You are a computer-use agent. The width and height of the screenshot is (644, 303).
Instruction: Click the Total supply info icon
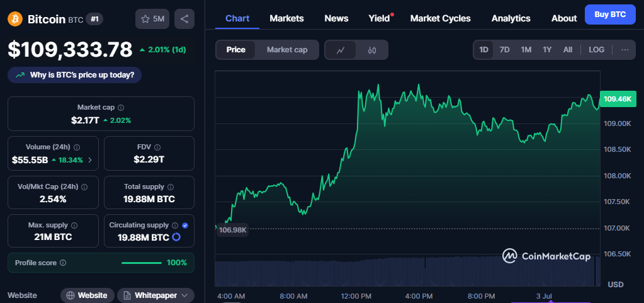coord(171,186)
